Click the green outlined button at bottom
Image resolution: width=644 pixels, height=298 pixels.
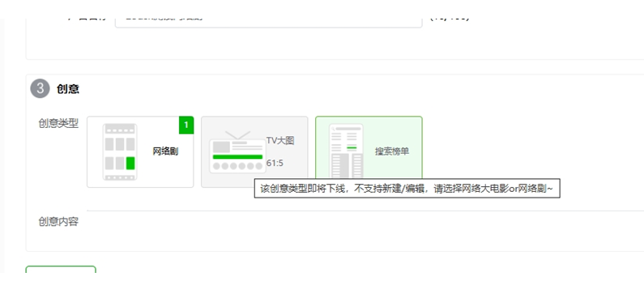point(61,270)
